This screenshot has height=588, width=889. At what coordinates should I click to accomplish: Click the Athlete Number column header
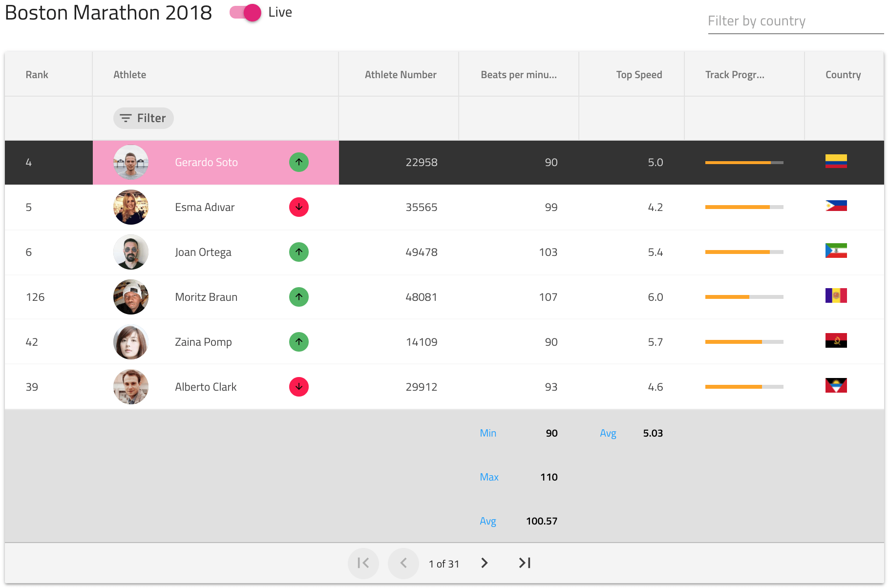[x=400, y=75]
